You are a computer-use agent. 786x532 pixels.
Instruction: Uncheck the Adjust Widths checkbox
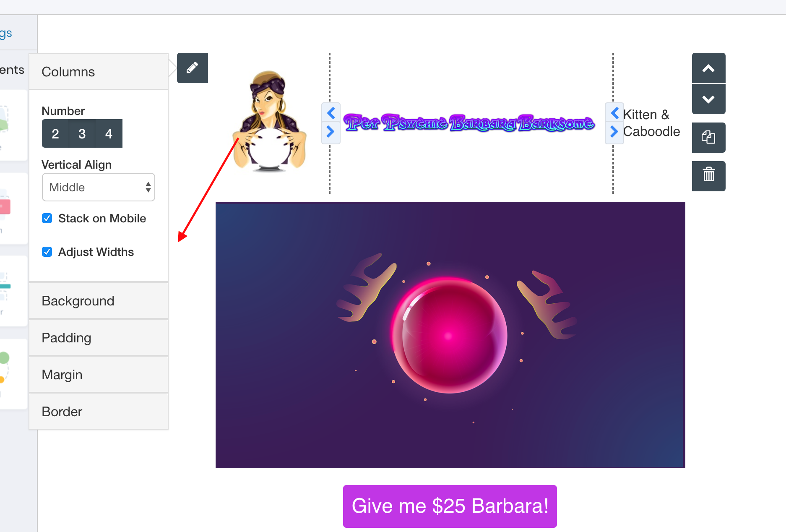[47, 252]
